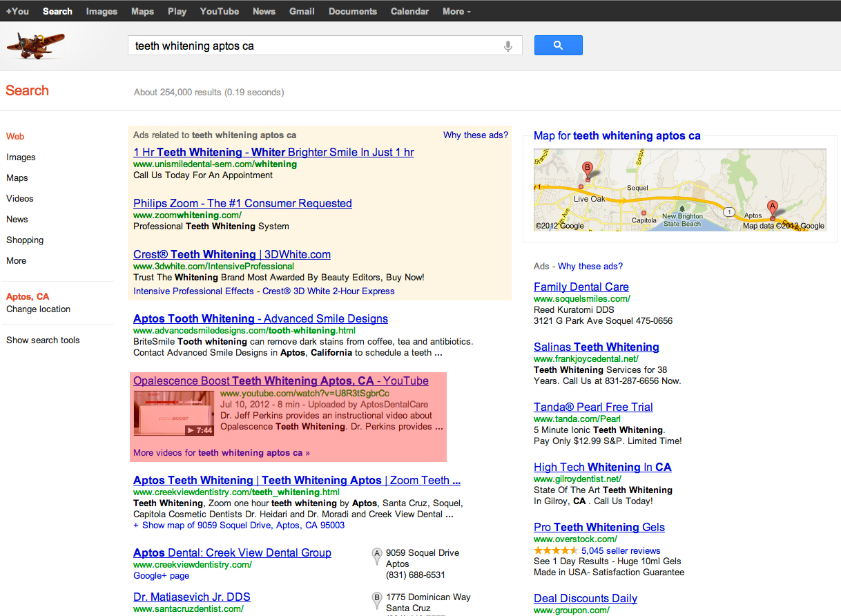
Task: Open Aptos Teeth Whitening Zoom Teeth result
Action: pyautogui.click(x=297, y=480)
